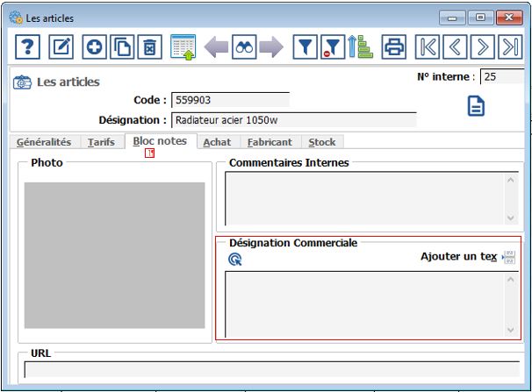Image resolution: width=532 pixels, height=392 pixels.
Task: Print the article with printer icon
Action: (394, 46)
